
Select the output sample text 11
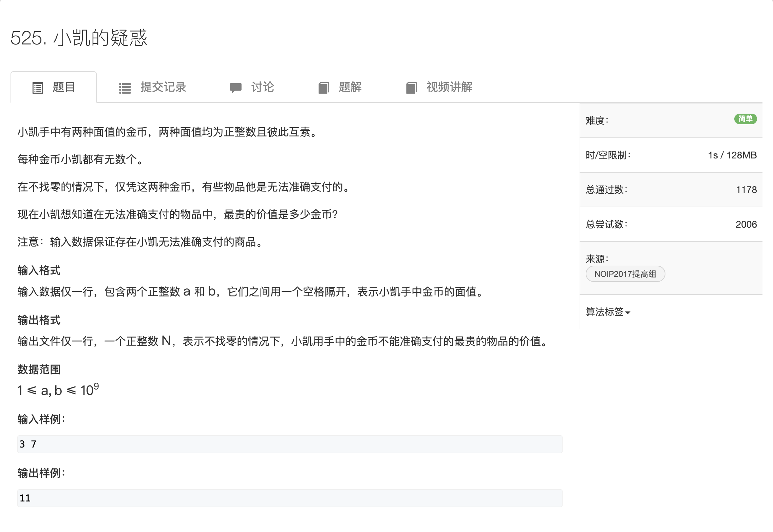26,498
